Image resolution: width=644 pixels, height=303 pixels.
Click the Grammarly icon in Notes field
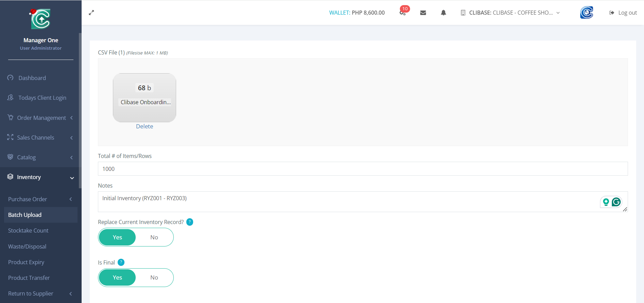pos(616,202)
